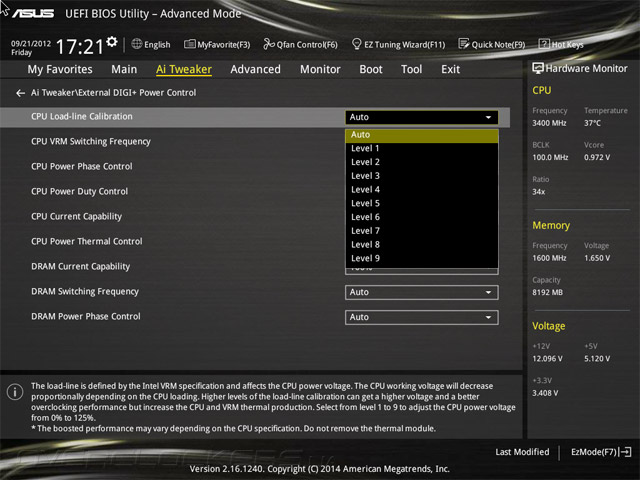Click Last Modified button
Viewport: 640px width, 480px height.
pos(522,452)
